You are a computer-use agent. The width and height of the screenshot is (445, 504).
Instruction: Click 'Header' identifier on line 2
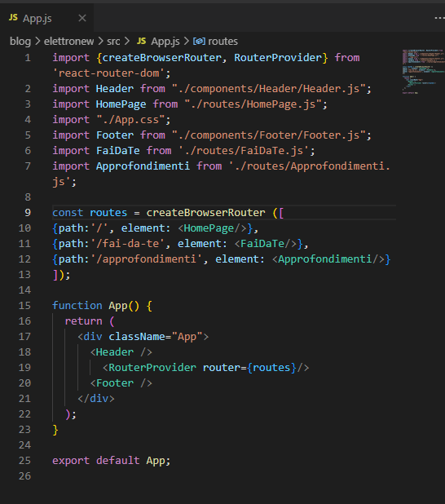click(115, 89)
